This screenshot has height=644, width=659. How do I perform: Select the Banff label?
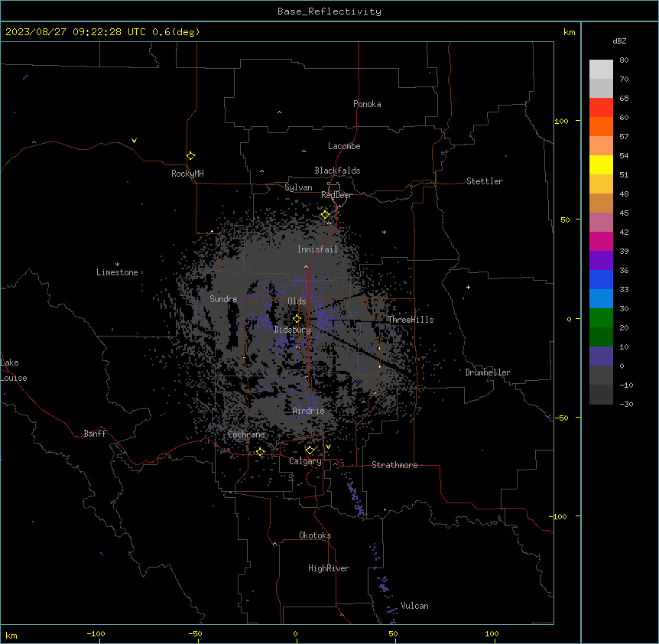pyautogui.click(x=95, y=434)
